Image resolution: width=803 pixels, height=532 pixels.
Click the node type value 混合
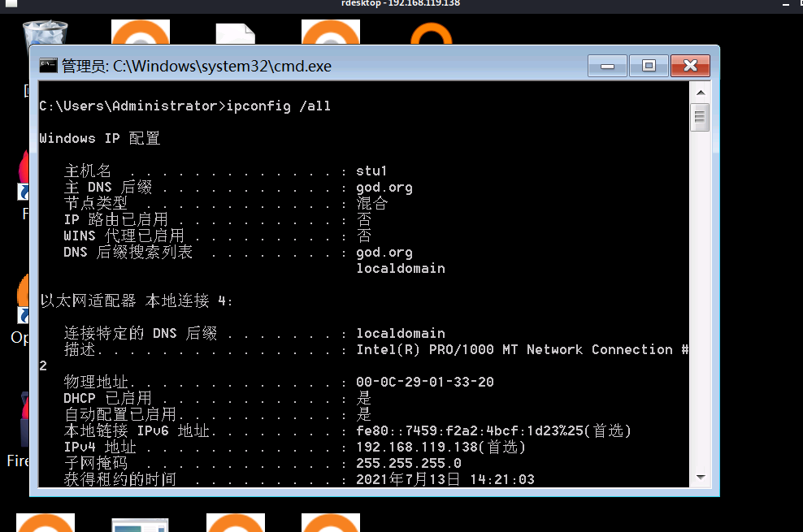(372, 203)
